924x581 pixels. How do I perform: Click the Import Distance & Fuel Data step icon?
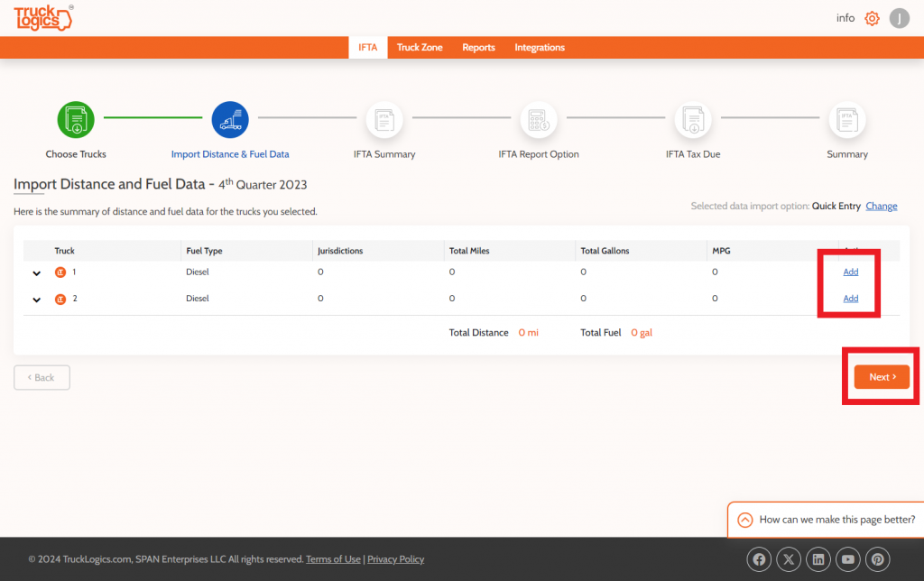click(x=230, y=120)
